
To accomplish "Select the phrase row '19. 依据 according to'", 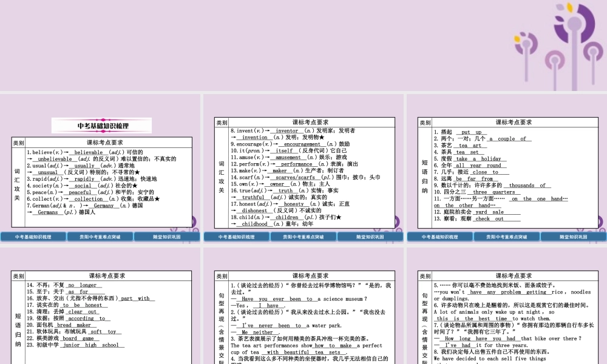I will tap(69, 318).
